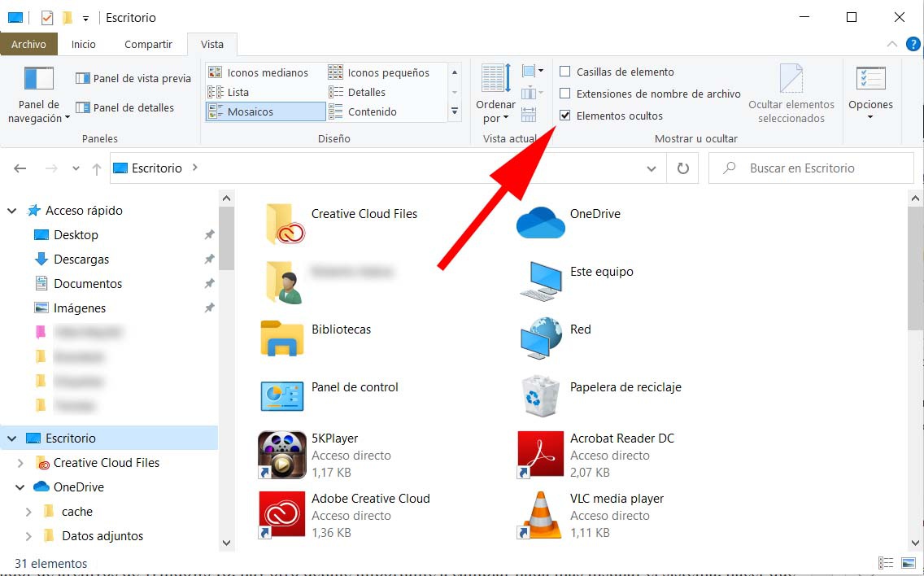Expand Creative Cloud Files in the sidebar
The width and height of the screenshot is (924, 576).
point(20,462)
